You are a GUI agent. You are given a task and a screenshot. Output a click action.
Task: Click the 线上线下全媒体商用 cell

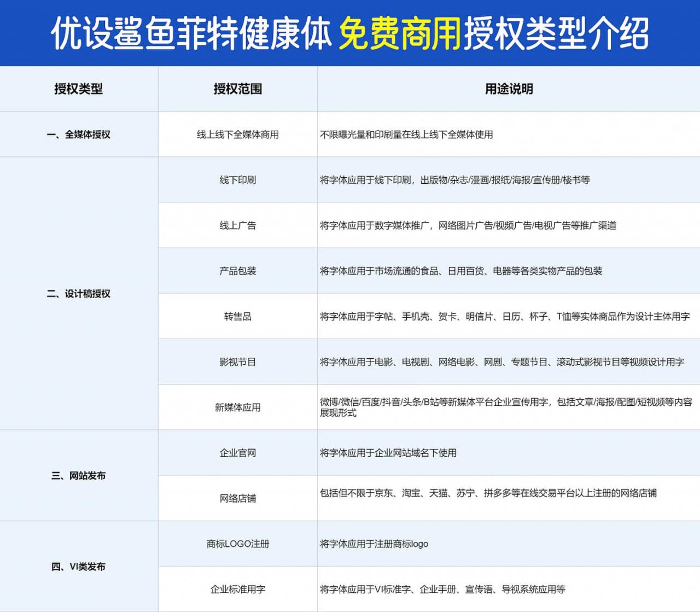(237, 133)
